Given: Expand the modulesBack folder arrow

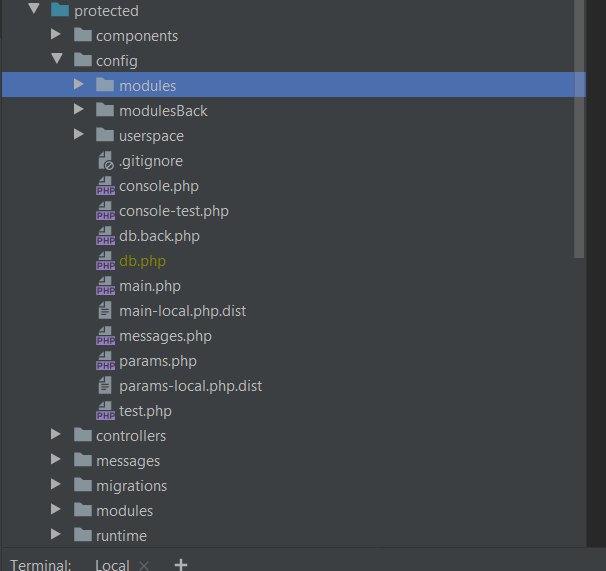Looking at the screenshot, I should tap(78, 109).
